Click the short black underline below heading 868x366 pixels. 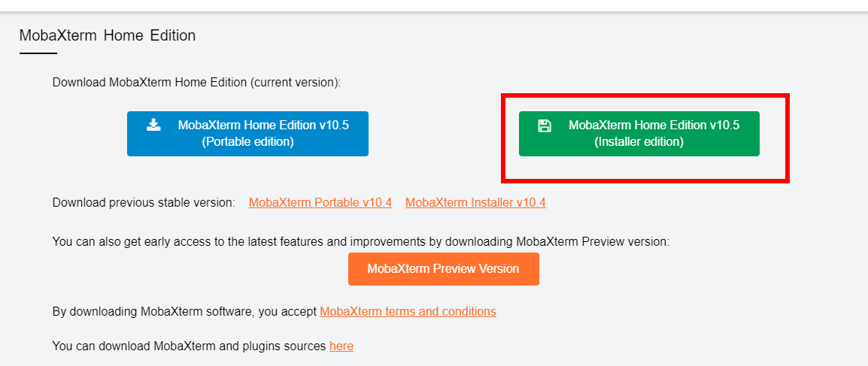pos(38,53)
